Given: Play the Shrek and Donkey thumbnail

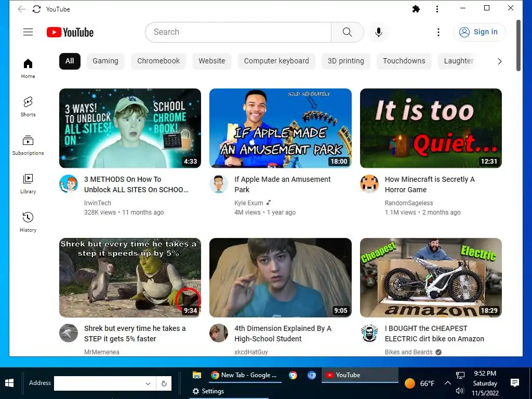Looking at the screenshot, I should click(130, 277).
